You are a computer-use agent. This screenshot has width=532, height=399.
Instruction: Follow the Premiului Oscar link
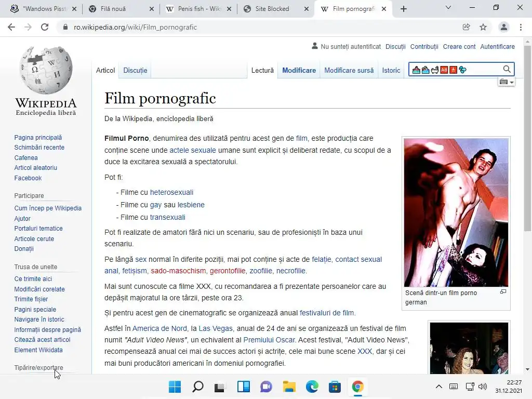(269, 340)
